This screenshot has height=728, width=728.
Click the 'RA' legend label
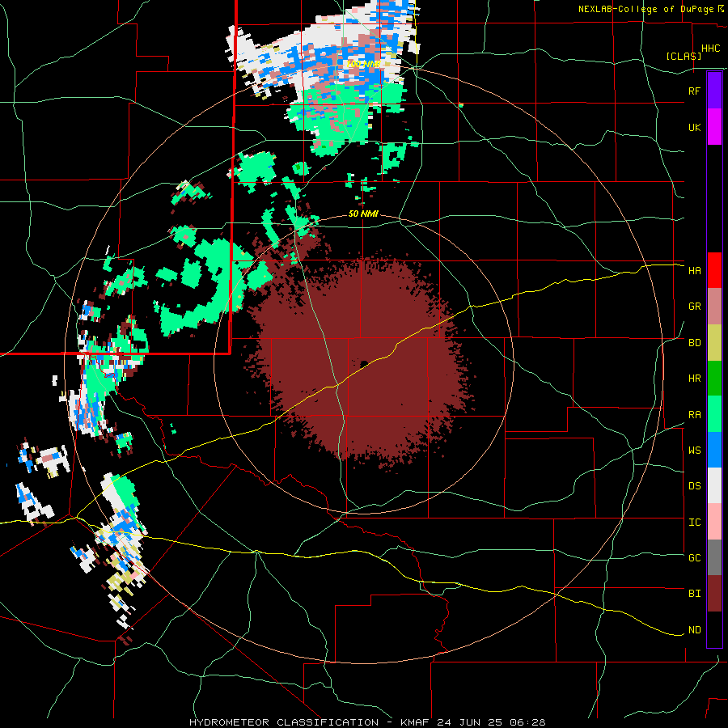click(694, 415)
